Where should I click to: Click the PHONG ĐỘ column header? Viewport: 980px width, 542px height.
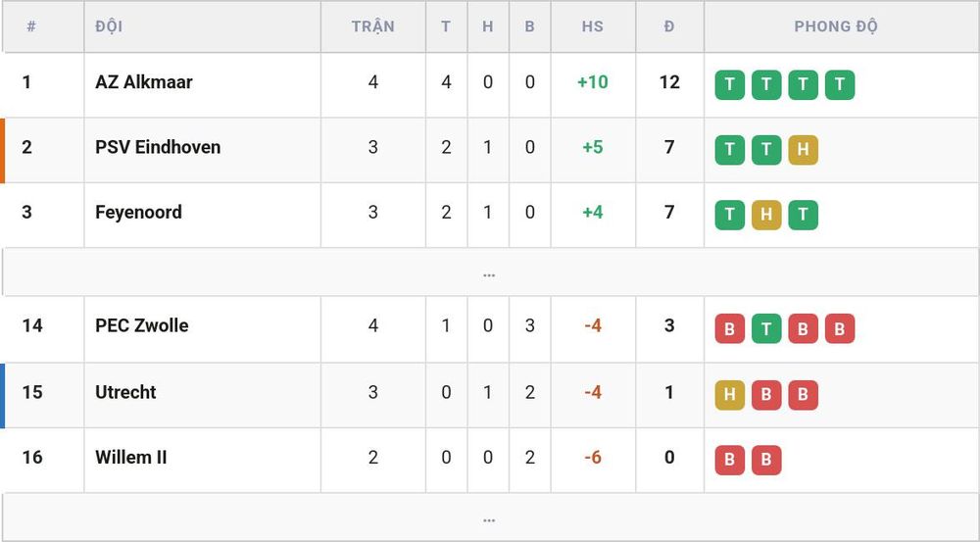pos(836,26)
